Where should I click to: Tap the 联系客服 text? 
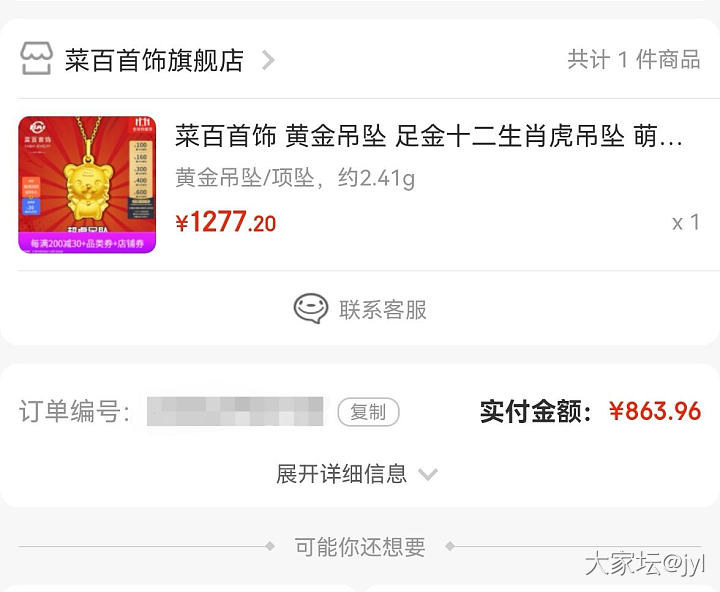(383, 310)
